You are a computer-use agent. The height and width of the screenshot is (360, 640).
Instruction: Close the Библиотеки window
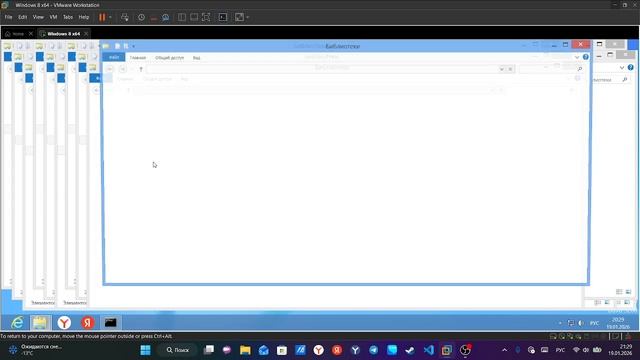(580, 44)
